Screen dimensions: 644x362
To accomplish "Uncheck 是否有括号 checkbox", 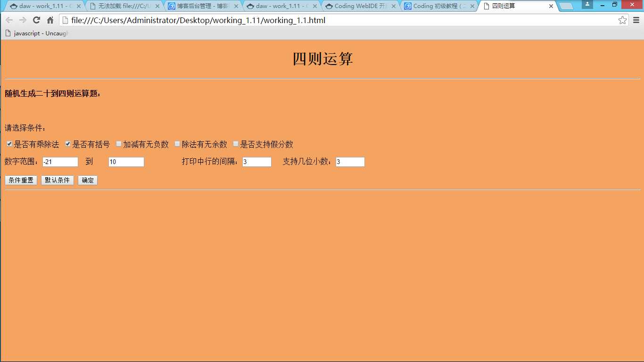I will tap(68, 144).
